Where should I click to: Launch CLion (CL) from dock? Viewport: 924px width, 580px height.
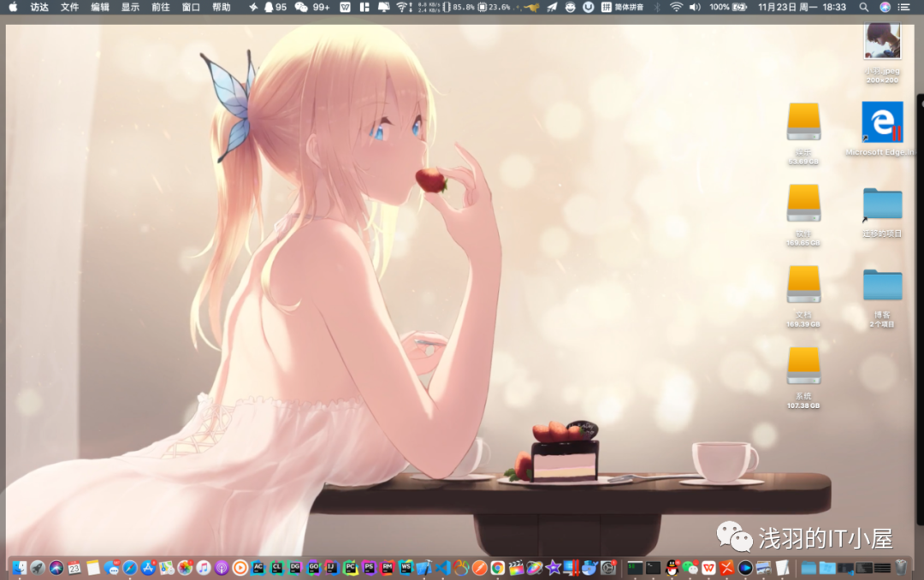coord(276,568)
